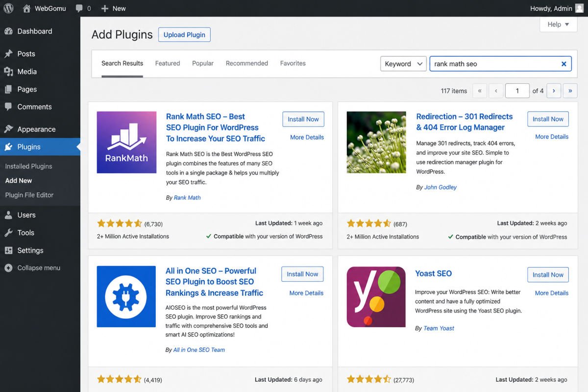Viewport: 588px width, 392px height.
Task: Click the Plugins plug icon
Action: (x=8, y=147)
